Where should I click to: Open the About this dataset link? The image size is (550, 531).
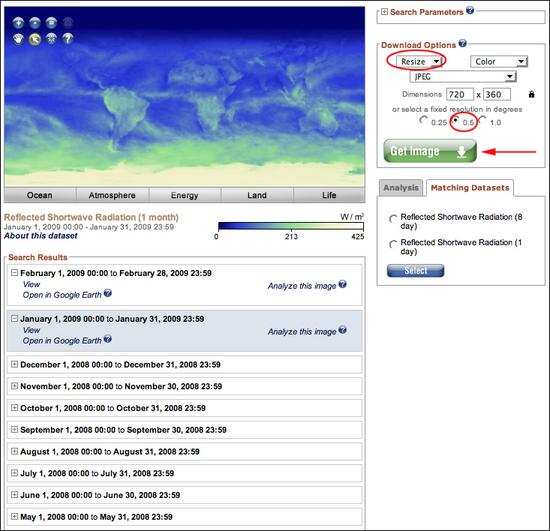41,236
